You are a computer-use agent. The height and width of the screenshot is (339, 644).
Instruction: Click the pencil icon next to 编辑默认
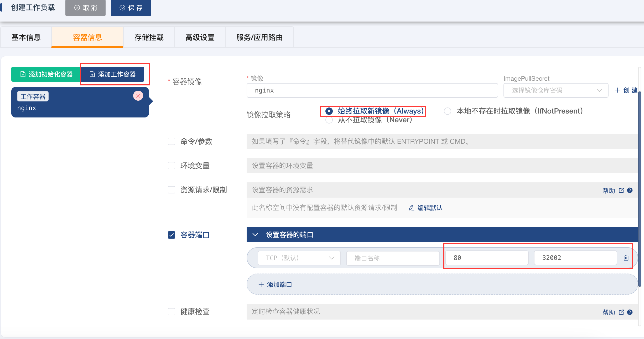click(x=412, y=208)
